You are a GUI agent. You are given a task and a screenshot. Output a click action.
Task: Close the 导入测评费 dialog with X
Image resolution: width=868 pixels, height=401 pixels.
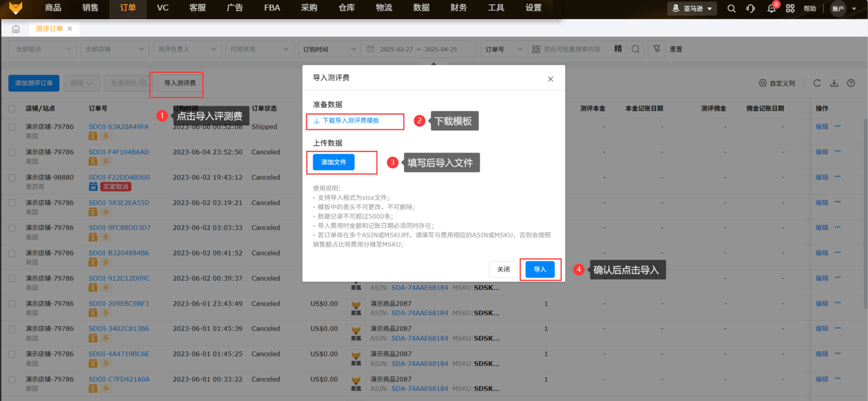[550, 79]
